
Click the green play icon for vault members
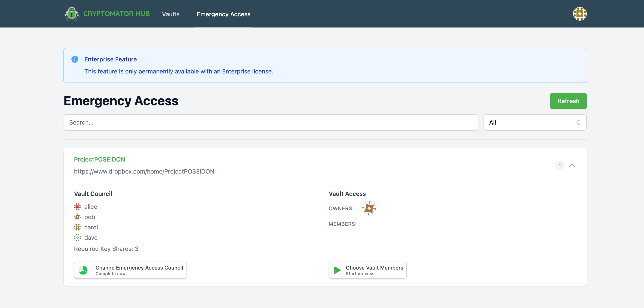[x=337, y=270]
